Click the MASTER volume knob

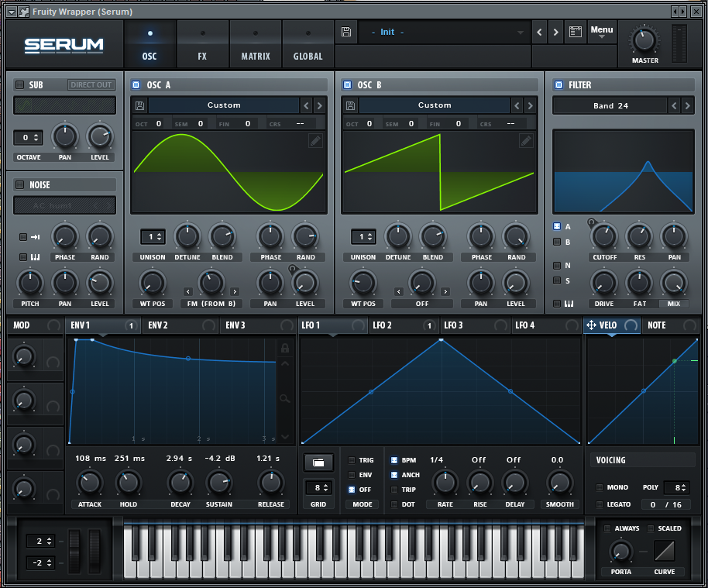pos(644,40)
